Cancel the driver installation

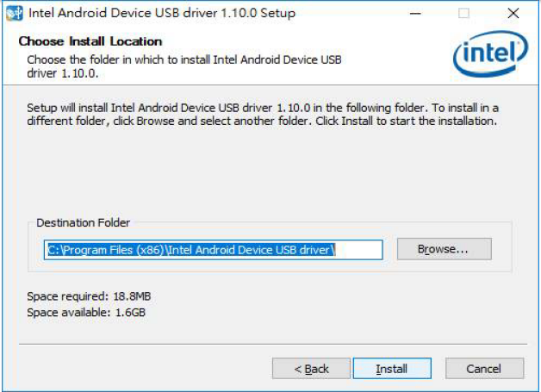tap(484, 369)
